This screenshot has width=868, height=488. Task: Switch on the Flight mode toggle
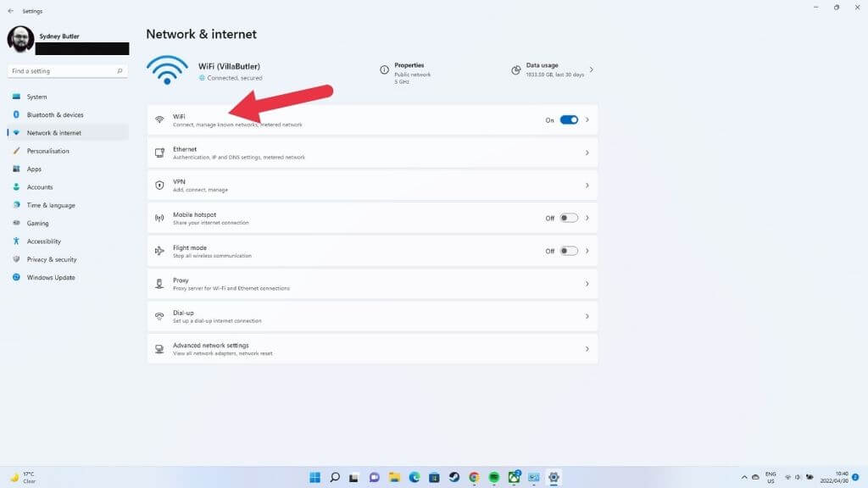tap(569, 251)
